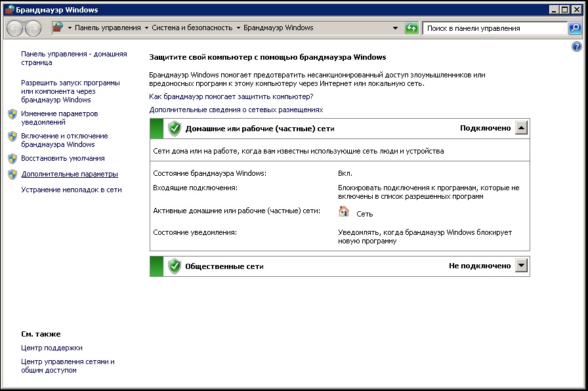Select Панель управления in breadcrumb
This screenshot has height=391, width=588.
pos(108,28)
